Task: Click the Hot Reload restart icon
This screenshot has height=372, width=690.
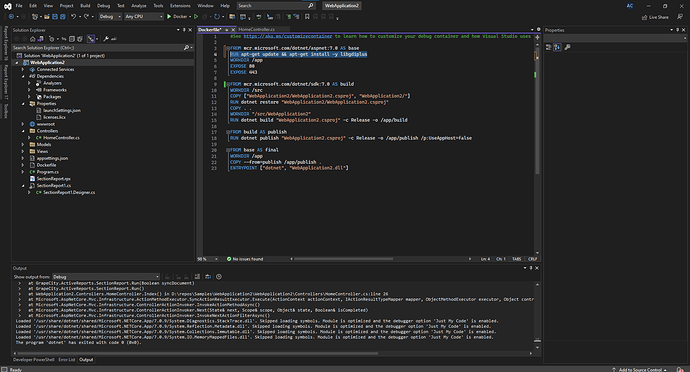Action: click(217, 17)
